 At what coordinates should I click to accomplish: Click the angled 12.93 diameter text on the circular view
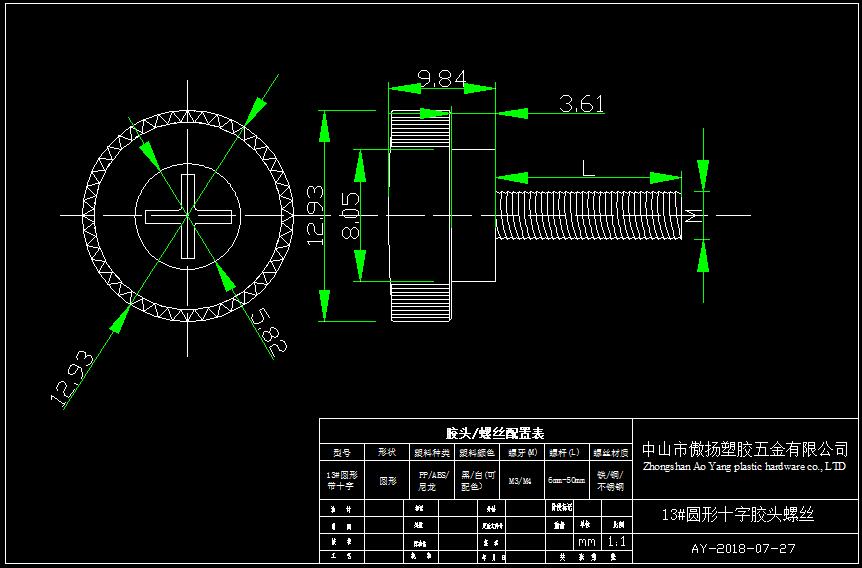72,377
